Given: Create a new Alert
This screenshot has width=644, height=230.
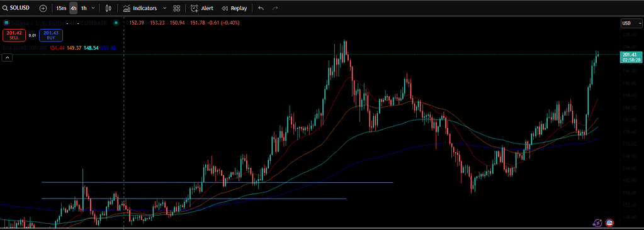Looking at the screenshot, I should (201, 8).
